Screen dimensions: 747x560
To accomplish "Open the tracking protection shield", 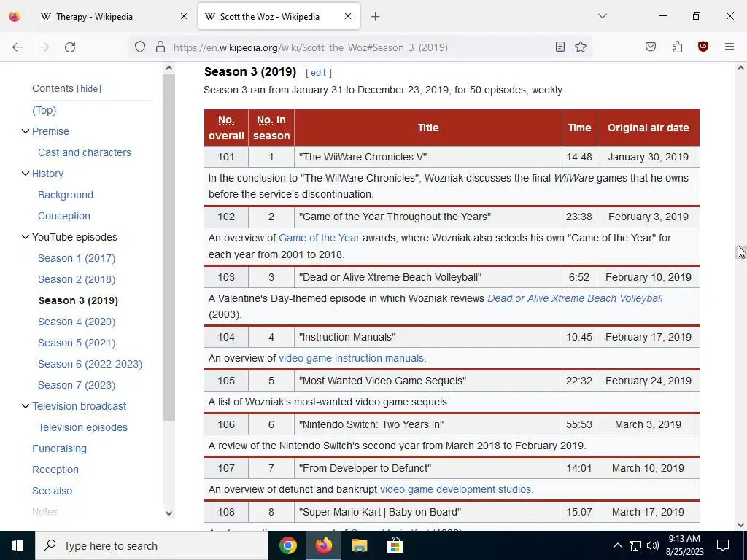I will (x=139, y=47).
